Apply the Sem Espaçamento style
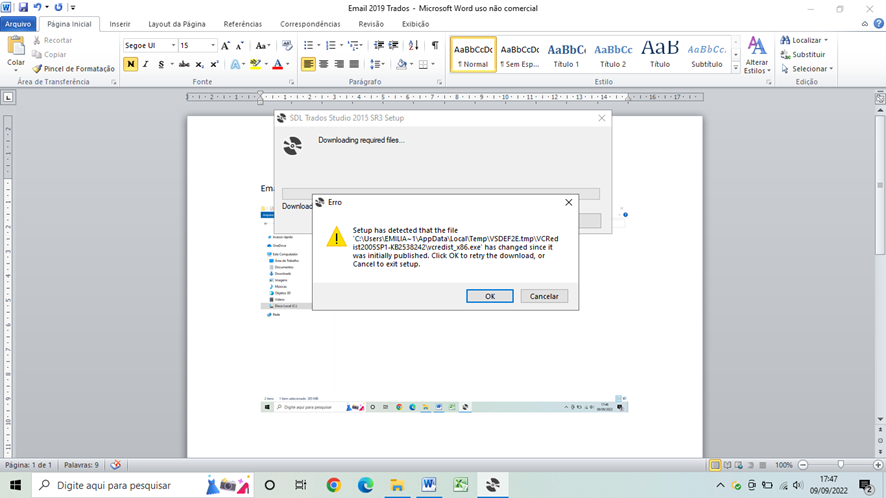The width and height of the screenshot is (886, 498). click(x=520, y=55)
